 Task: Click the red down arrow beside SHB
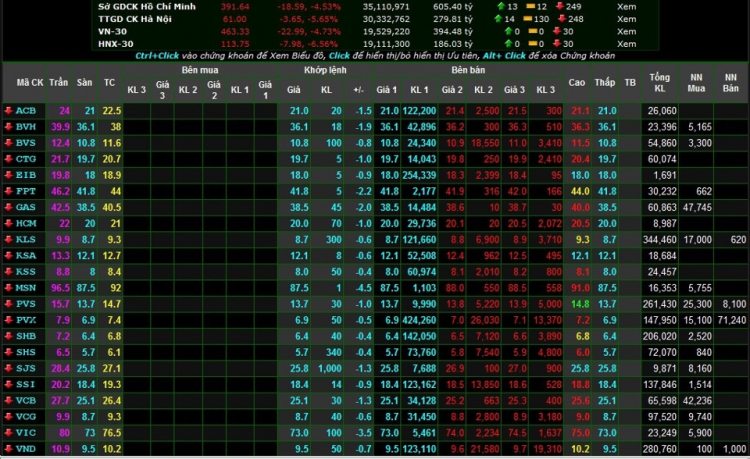click(x=9, y=336)
